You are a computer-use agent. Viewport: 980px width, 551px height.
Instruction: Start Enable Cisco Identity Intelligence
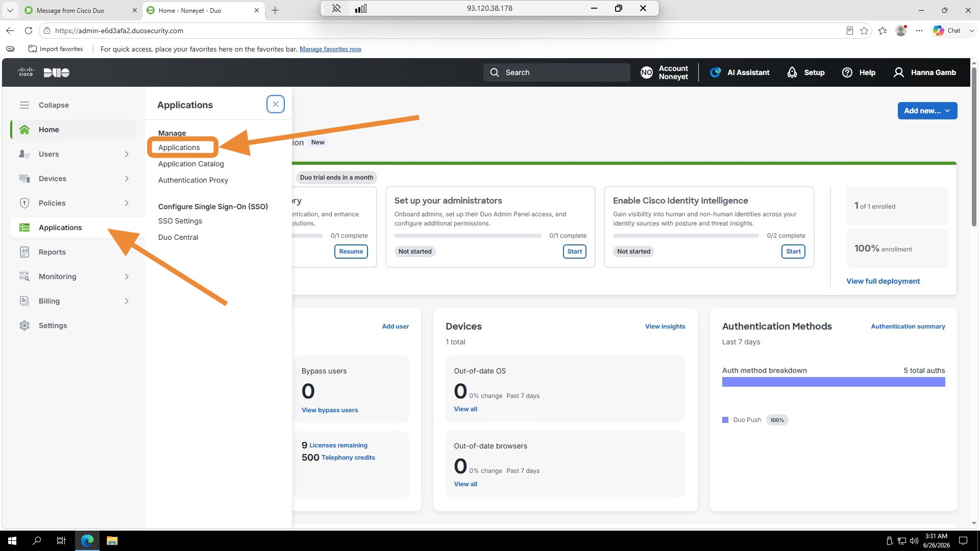coord(793,252)
